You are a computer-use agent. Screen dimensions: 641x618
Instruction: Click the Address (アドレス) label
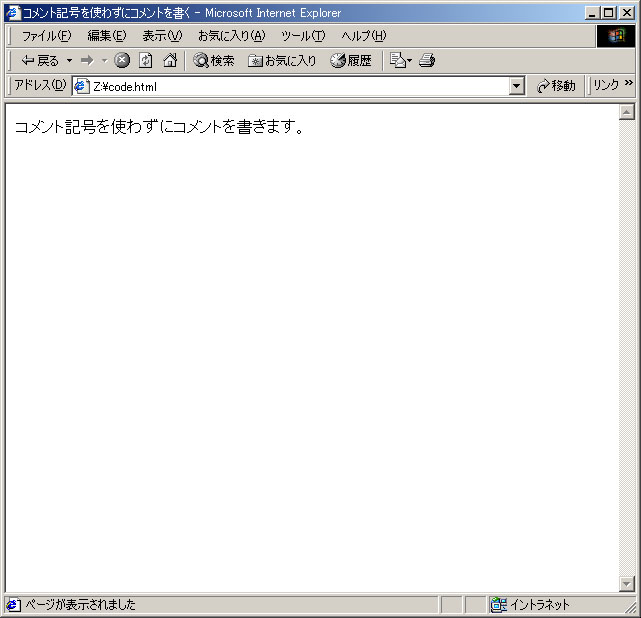pos(40,85)
